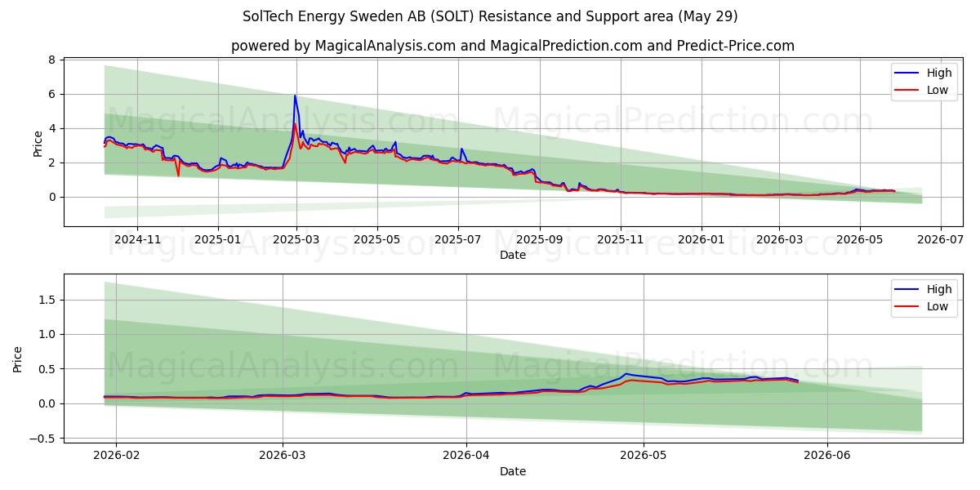Click the '2025-07' x-axis label in top chart
Screen dimensions: 980x490
(x=457, y=239)
